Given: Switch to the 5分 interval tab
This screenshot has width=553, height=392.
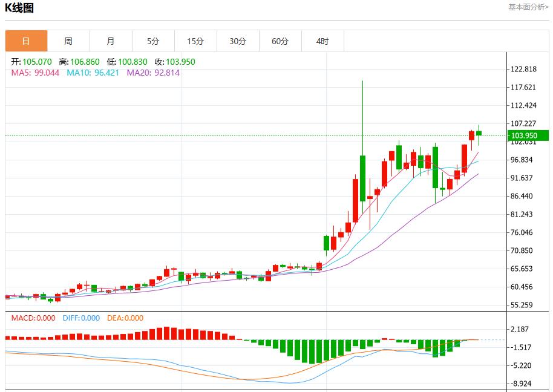Looking at the screenshot, I should [x=153, y=41].
